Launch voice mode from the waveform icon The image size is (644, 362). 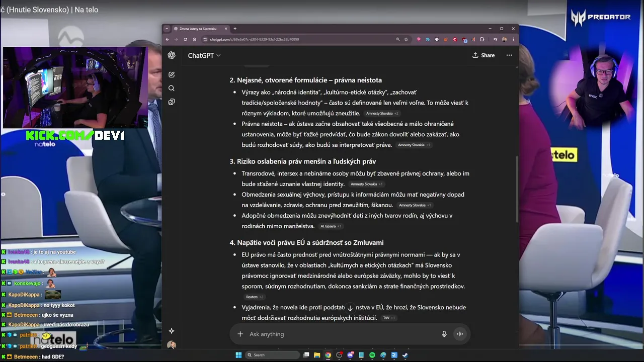pos(459,334)
